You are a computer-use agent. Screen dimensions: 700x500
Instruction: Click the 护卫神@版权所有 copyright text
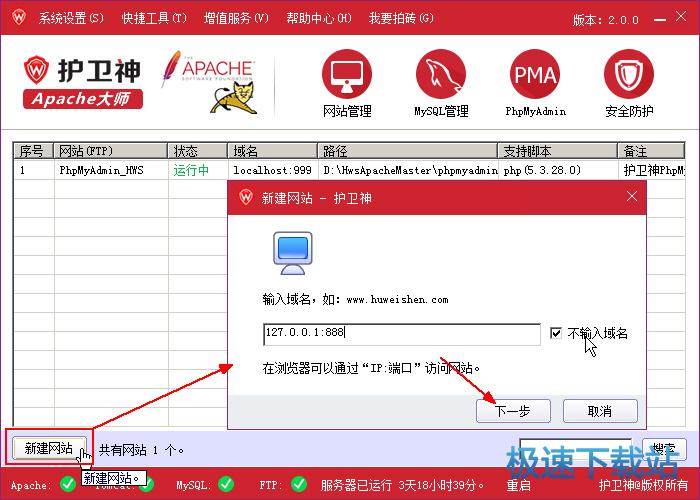click(x=643, y=485)
